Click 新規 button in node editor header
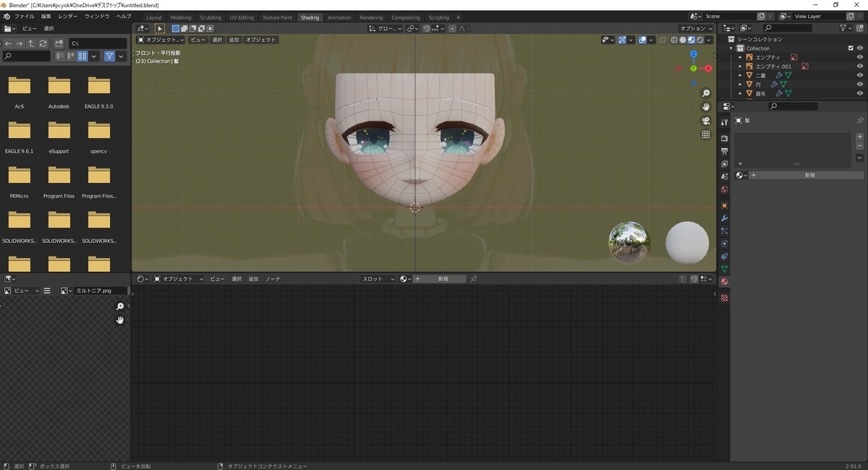Image resolution: width=868 pixels, height=470 pixels. [440, 278]
